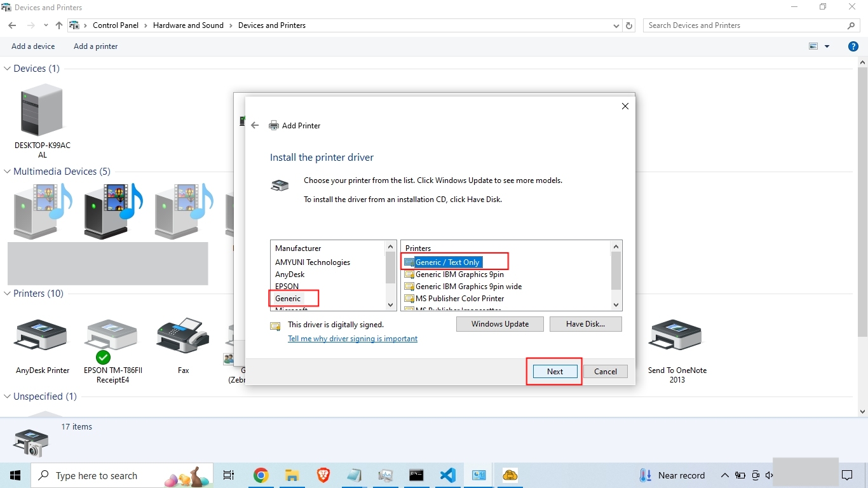
Task: Navigate back in Devices and Printers window
Action: [12, 25]
